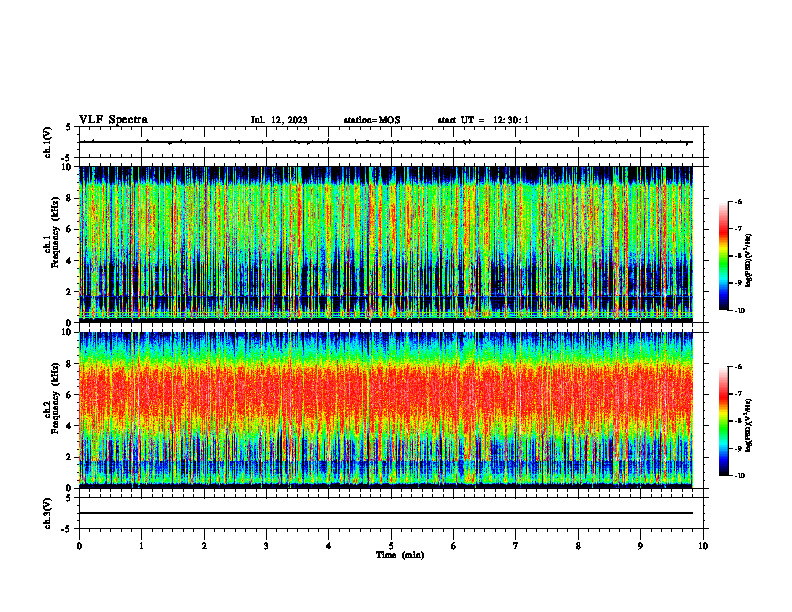Click the ch.1 spectrogram panel

[x=386, y=244]
